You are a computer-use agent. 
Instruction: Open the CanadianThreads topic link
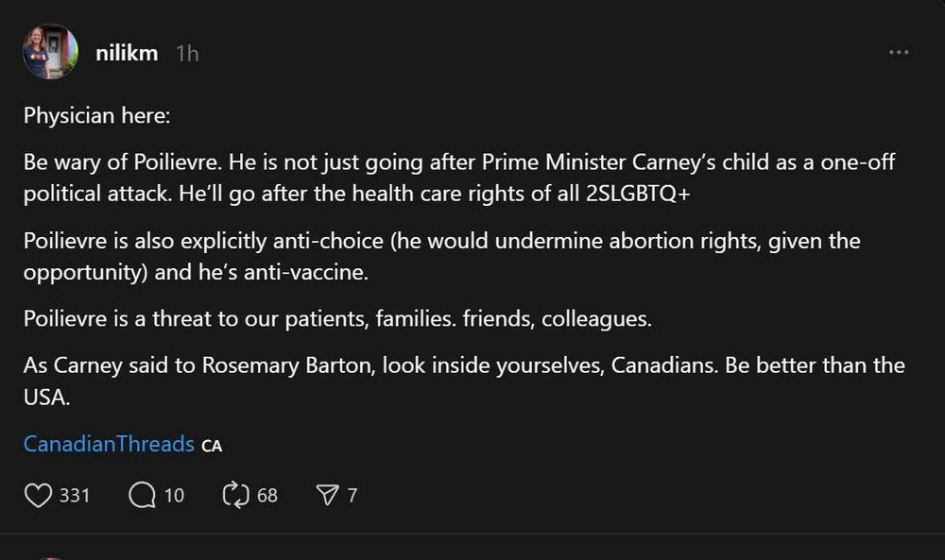pos(109,444)
